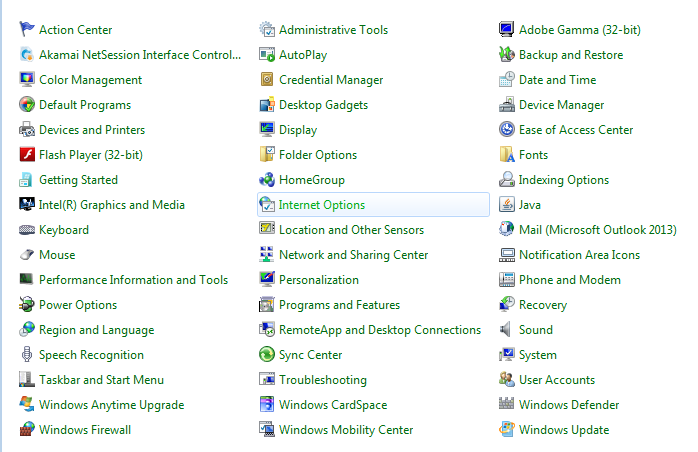Select Desktop Gadgets
Screen dimensions: 698x452
[323, 105]
